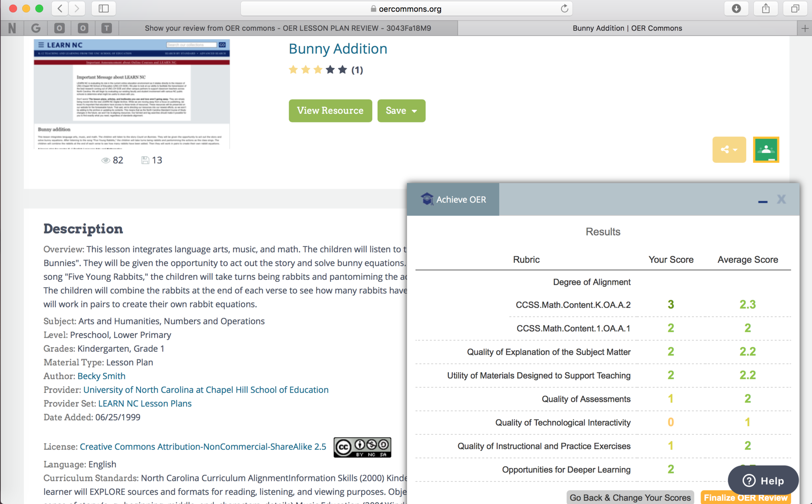Click the Safari share icon
Viewport: 812px width, 504px height.
point(766,8)
